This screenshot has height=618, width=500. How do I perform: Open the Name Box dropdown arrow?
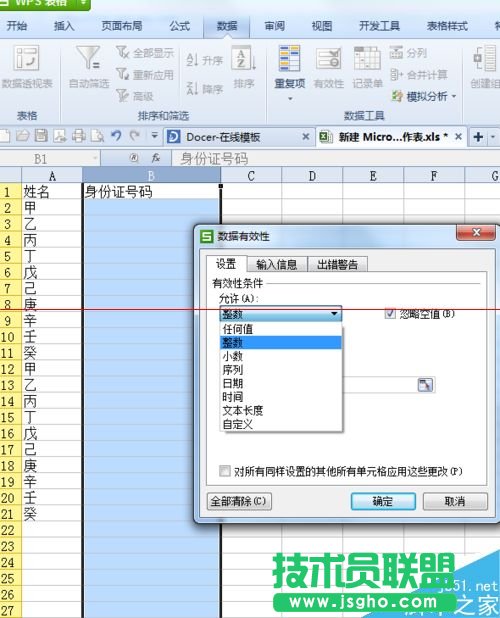point(95,158)
